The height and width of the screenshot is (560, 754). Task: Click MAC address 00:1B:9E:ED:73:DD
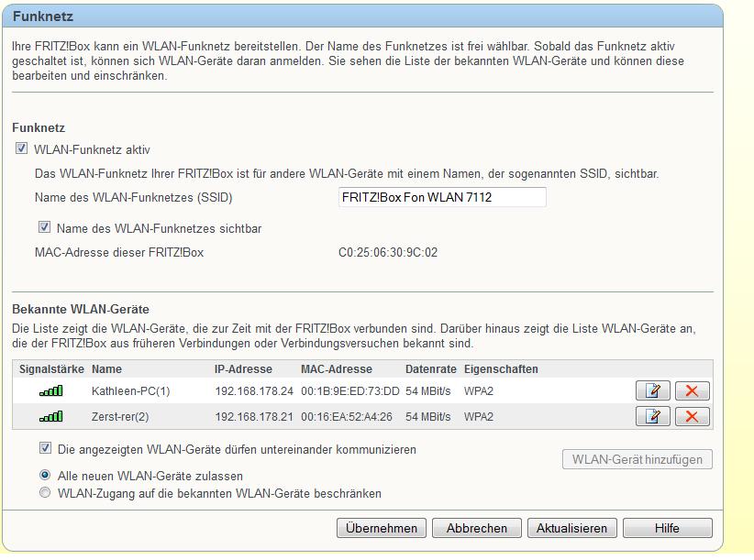point(350,391)
